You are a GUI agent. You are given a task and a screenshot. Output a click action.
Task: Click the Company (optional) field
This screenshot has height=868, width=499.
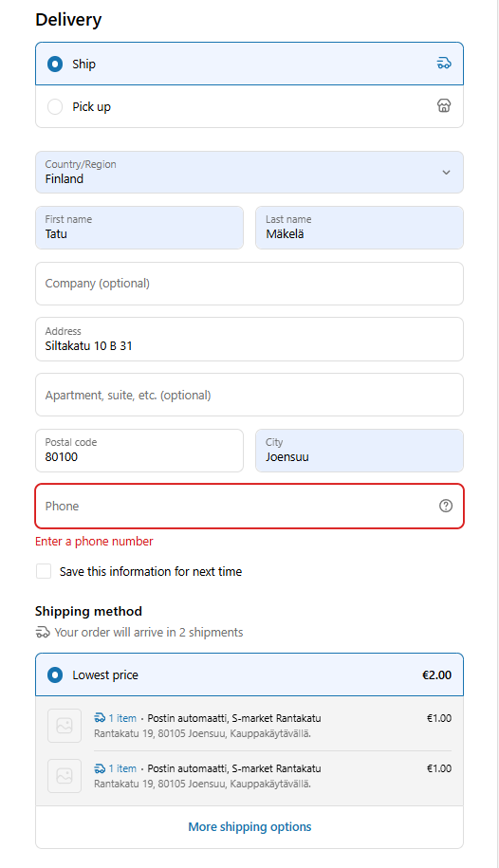(249, 284)
